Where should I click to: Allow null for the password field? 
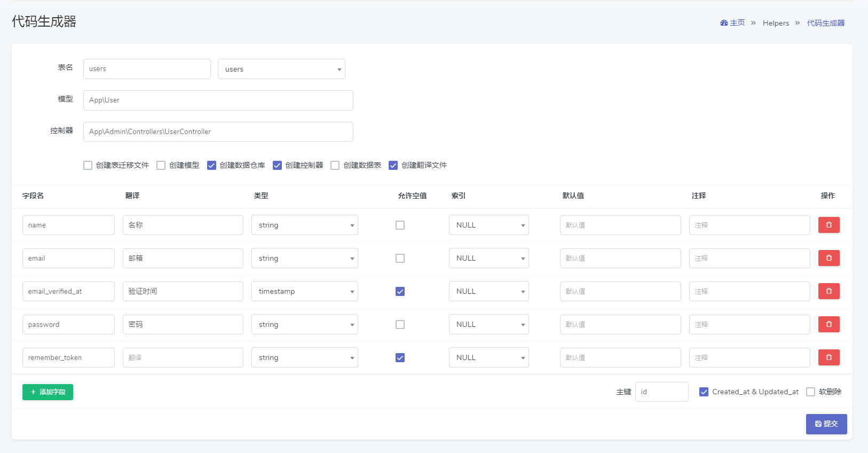400,325
